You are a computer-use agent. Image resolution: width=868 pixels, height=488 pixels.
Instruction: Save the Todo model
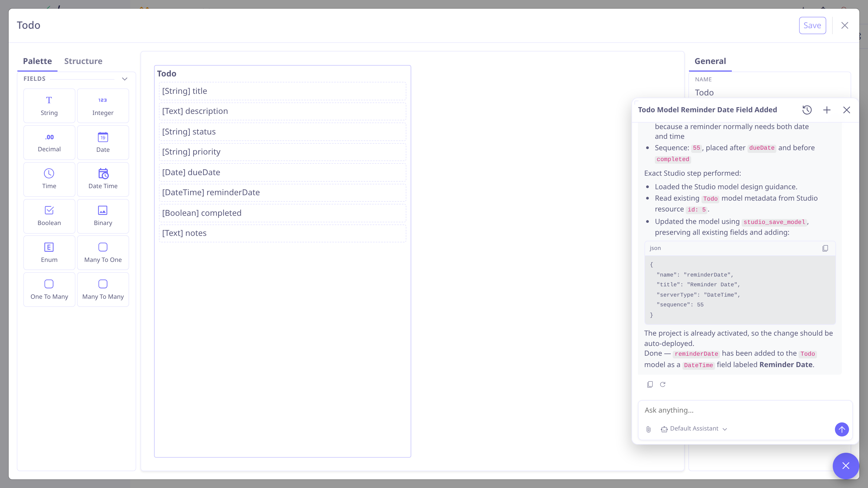[812, 25]
